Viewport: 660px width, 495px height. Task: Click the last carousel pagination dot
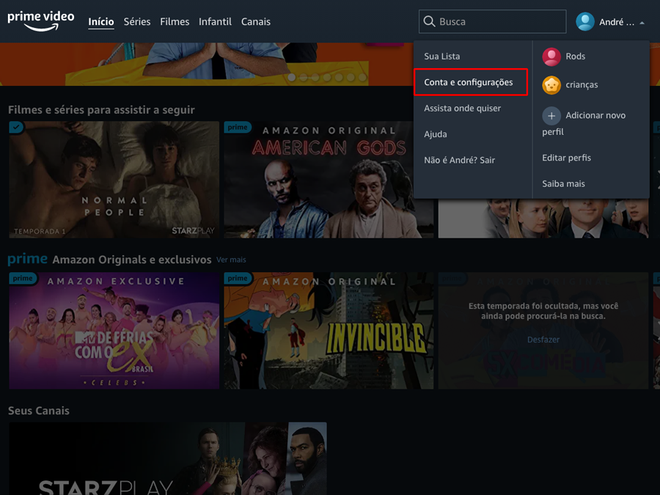pos(362,77)
